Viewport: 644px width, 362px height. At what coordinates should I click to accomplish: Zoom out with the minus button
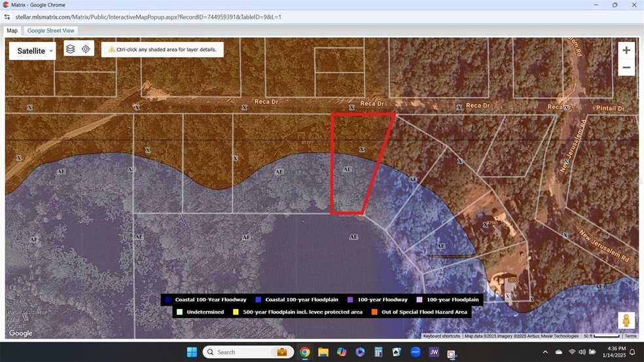(626, 67)
